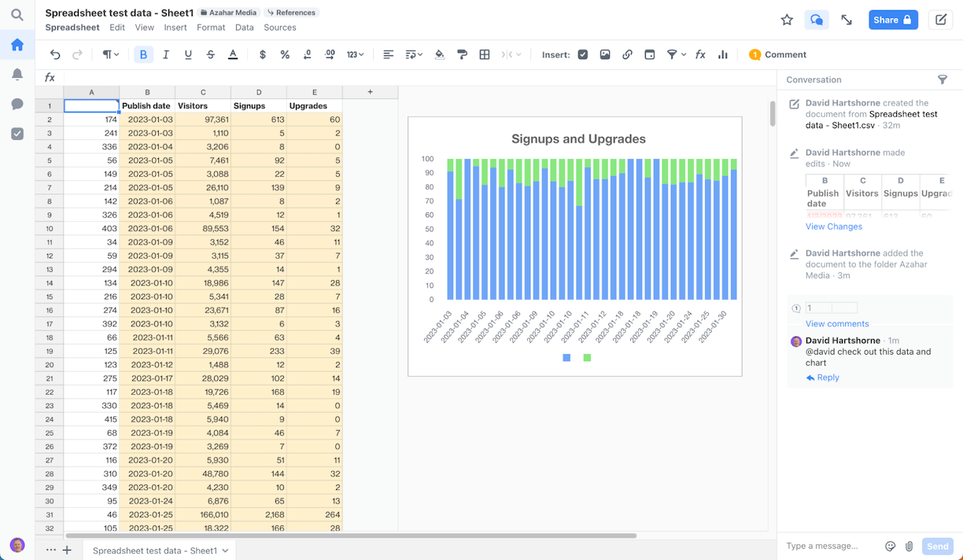Click the blue Share button
Viewport: 963px width, 560px height.
[893, 20]
